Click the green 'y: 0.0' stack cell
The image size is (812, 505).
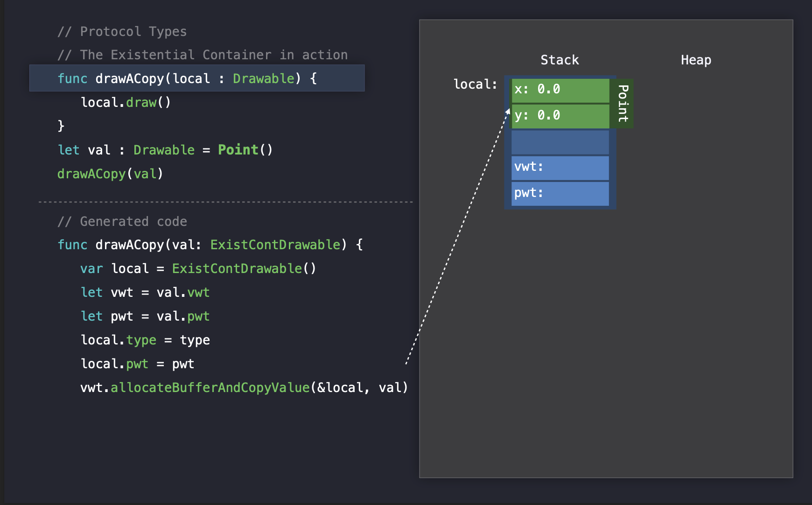coord(560,116)
